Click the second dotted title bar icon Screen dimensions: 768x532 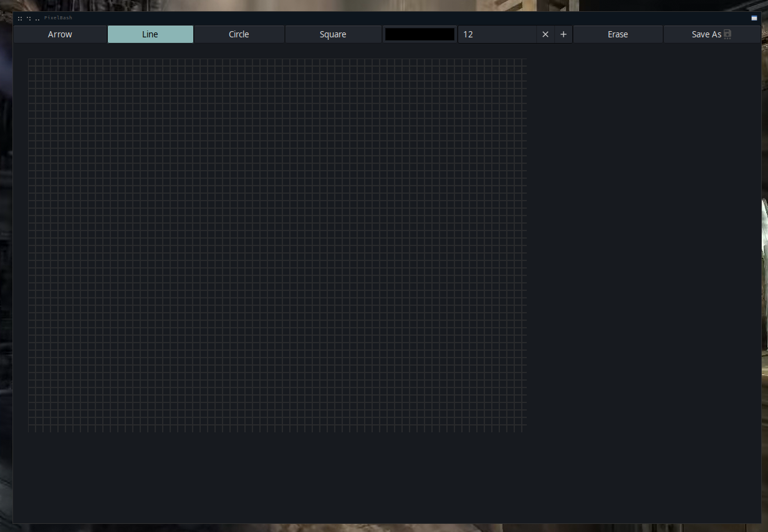point(29,19)
